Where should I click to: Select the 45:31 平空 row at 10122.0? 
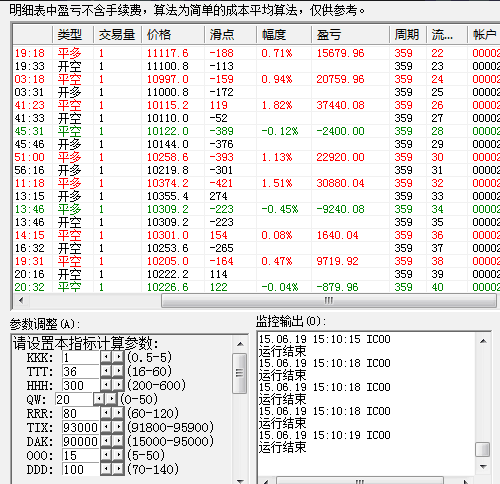point(257,131)
